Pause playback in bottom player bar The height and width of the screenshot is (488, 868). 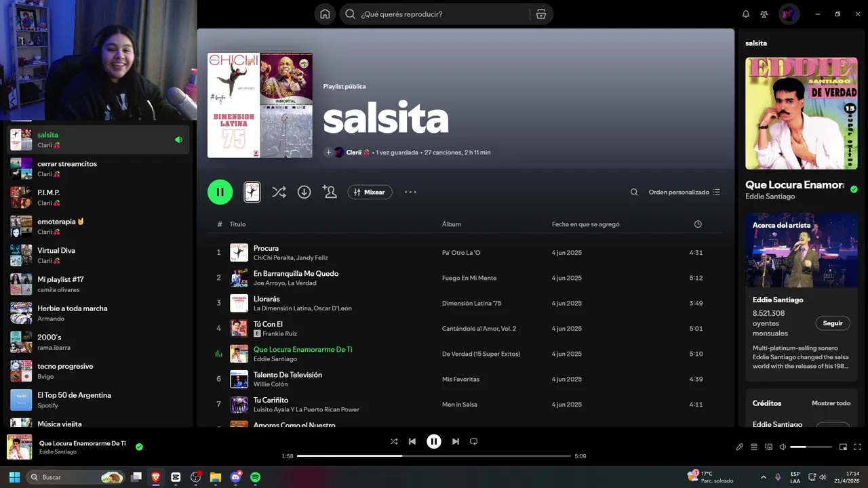(434, 441)
